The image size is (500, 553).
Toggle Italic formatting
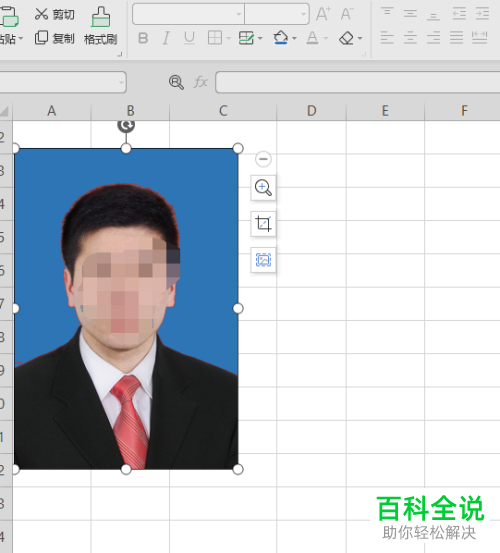(x=166, y=38)
